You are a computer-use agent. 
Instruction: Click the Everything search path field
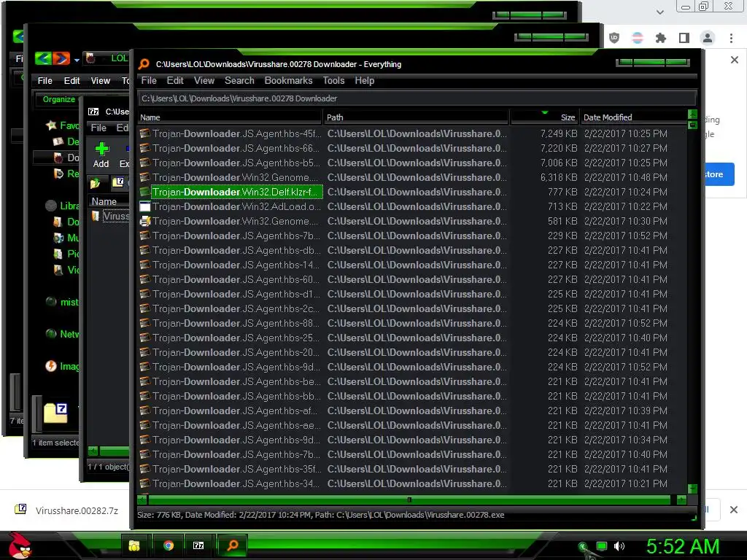pyautogui.click(x=417, y=98)
